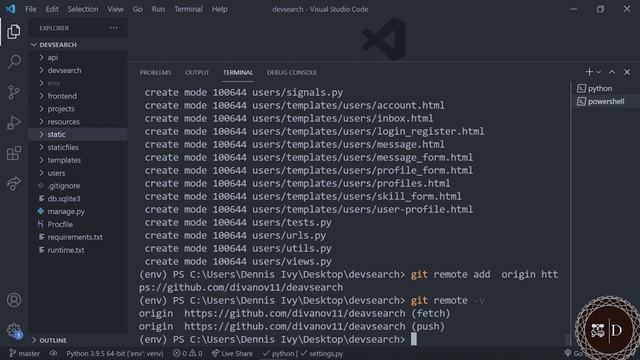Open the Go menu
This screenshot has width=640, height=360.
tap(138, 9)
